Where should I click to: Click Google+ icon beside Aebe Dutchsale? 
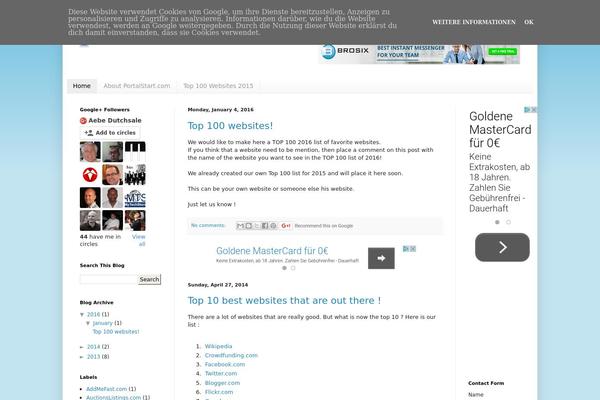[x=83, y=121]
